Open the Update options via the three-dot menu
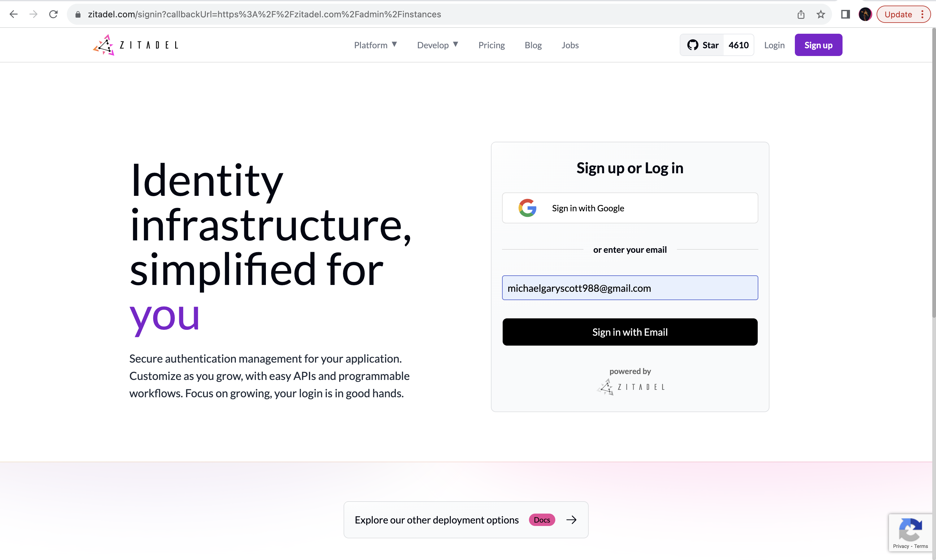The image size is (936, 560). [922, 14]
